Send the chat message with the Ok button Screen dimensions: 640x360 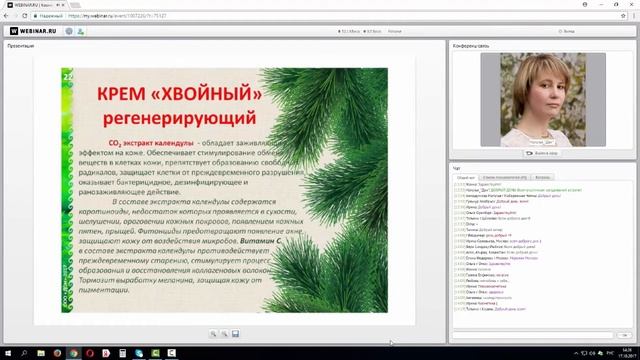pyautogui.click(x=624, y=335)
